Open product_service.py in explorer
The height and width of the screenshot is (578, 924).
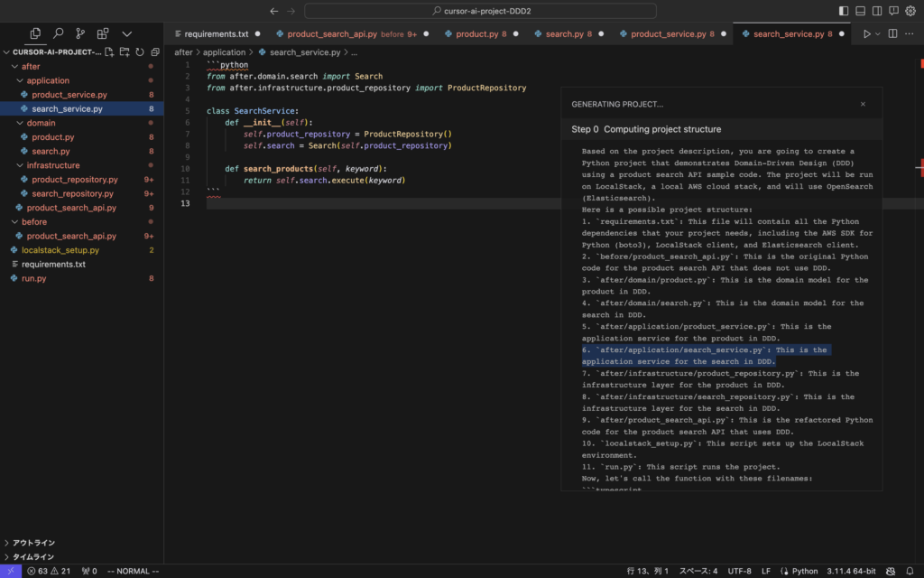coord(69,95)
